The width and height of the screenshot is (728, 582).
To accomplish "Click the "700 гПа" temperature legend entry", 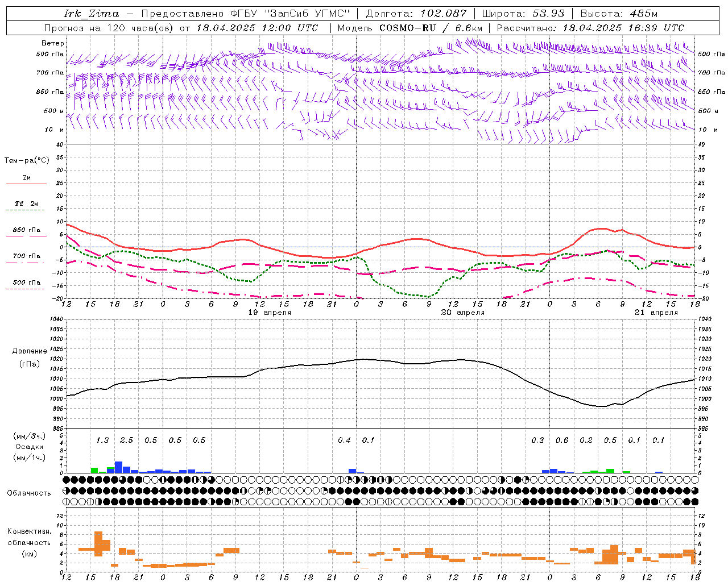I will point(26,256).
